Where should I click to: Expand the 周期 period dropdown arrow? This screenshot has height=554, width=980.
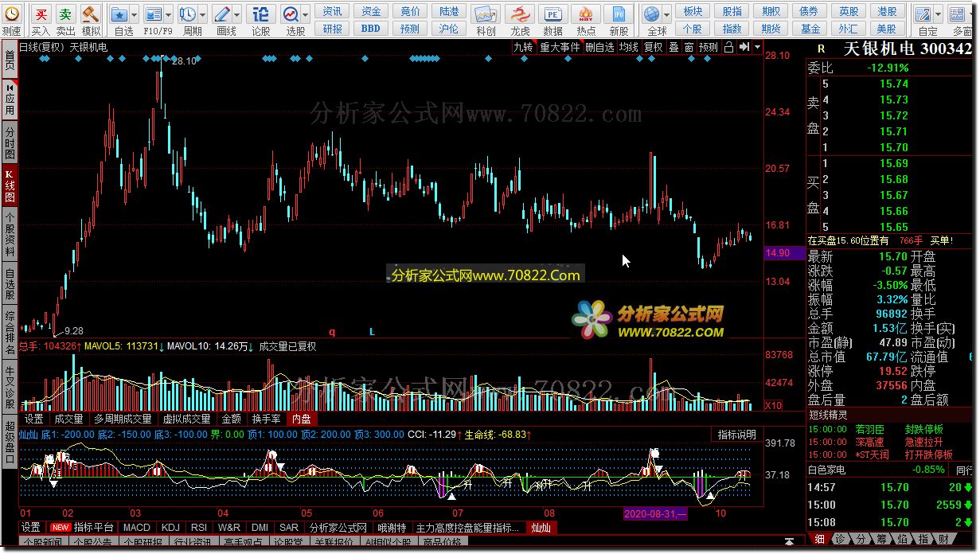tap(201, 14)
